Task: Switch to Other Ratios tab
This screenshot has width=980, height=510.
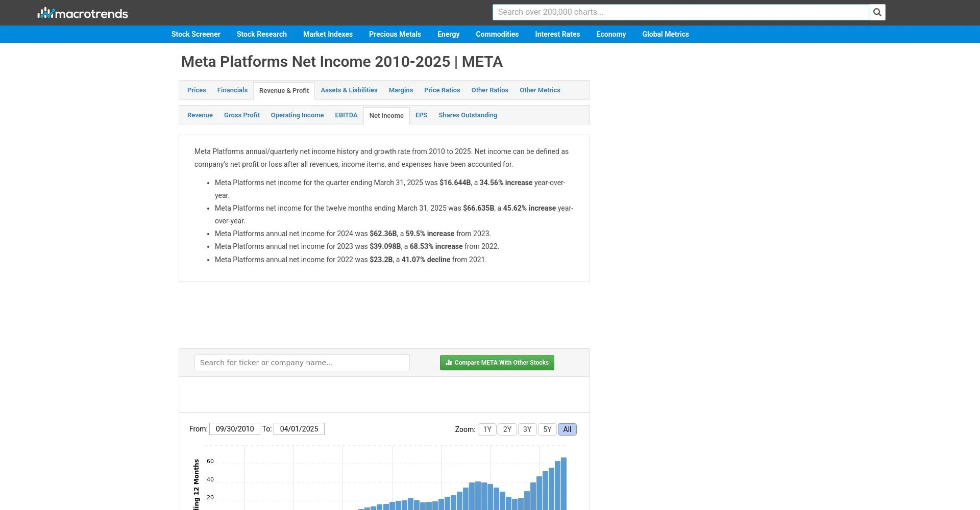Action: pyautogui.click(x=490, y=90)
